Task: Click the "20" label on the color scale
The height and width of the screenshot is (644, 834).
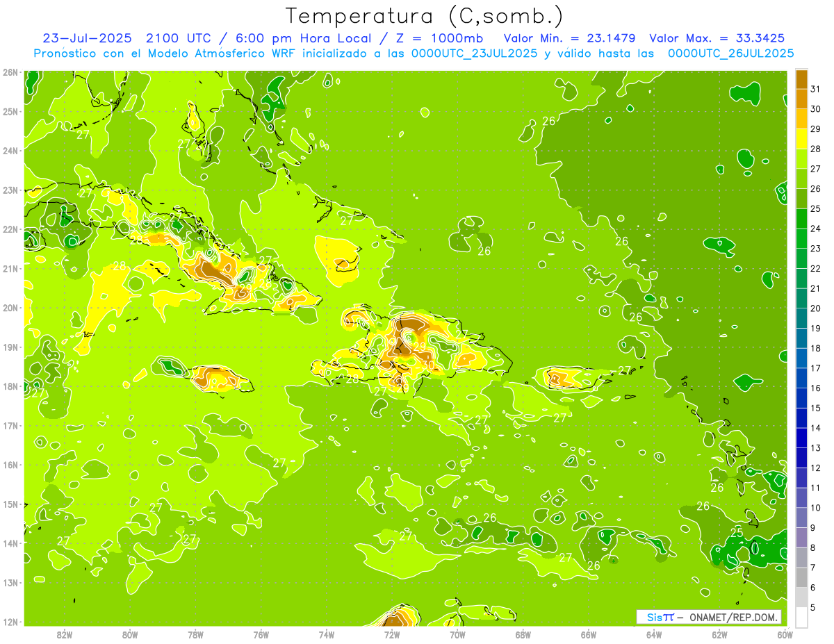Action: pos(815,308)
